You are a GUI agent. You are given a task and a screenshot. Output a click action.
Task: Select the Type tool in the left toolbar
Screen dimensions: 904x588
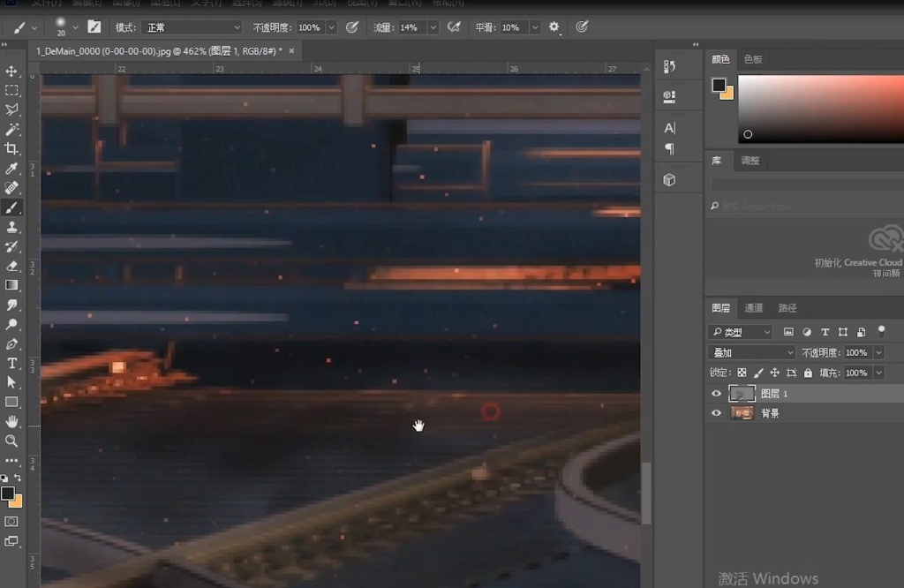point(11,363)
